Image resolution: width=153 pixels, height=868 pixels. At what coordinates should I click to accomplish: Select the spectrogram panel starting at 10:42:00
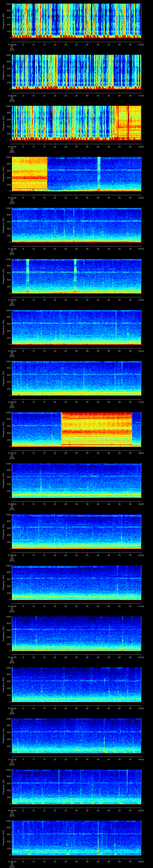point(77,685)
